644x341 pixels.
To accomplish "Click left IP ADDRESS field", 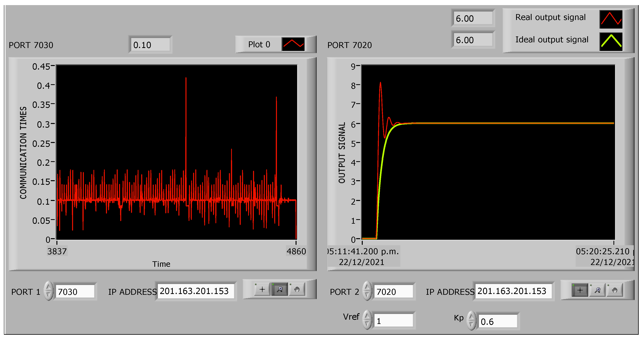I will tap(195, 291).
